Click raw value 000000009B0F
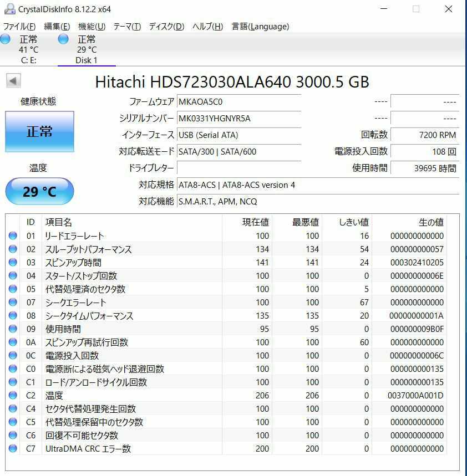The height and width of the screenshot is (476, 467). coord(417,329)
